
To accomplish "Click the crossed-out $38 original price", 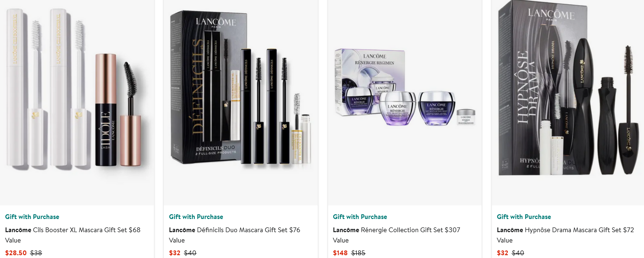I will point(36,253).
